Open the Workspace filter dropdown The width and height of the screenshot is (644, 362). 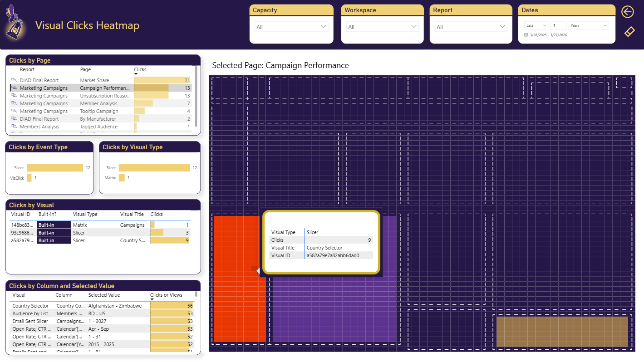click(x=382, y=26)
